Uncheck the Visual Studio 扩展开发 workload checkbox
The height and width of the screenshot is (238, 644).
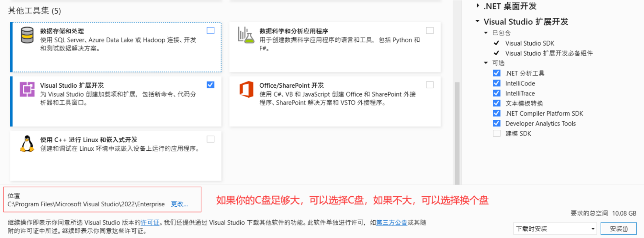pos(210,85)
